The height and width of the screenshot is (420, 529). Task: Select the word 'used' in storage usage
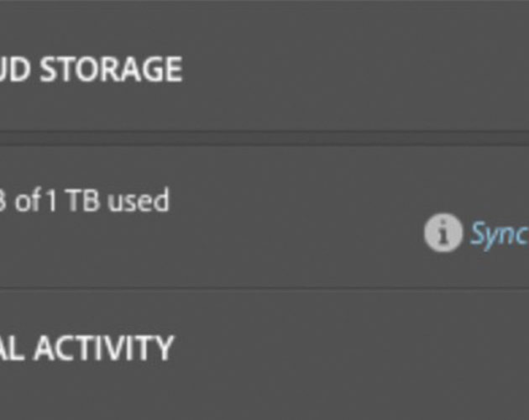click(138, 201)
